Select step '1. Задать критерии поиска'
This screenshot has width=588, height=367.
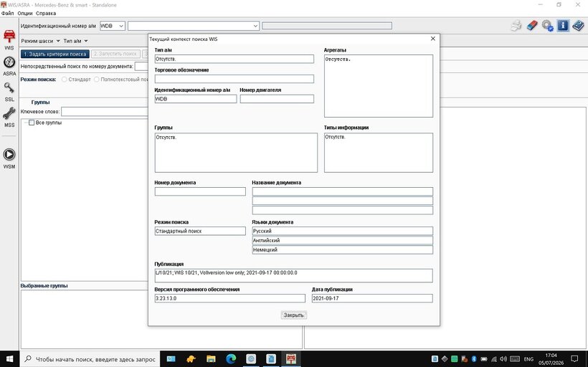click(54, 54)
